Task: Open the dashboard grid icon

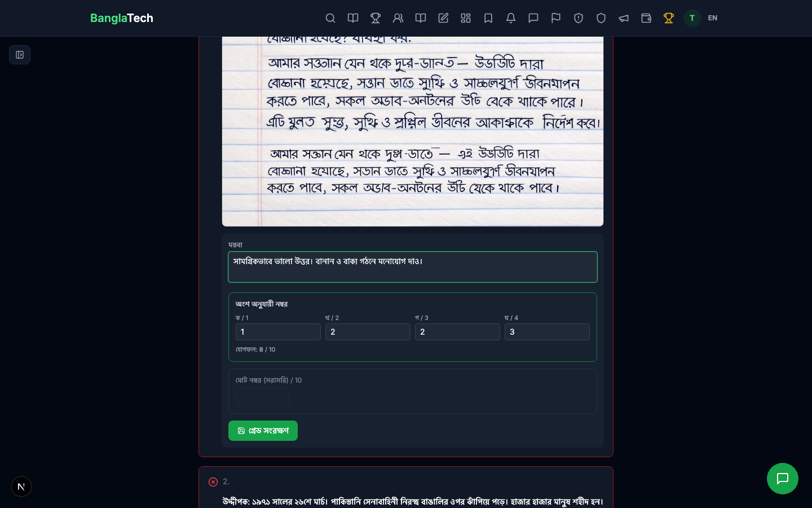Action: (466, 18)
